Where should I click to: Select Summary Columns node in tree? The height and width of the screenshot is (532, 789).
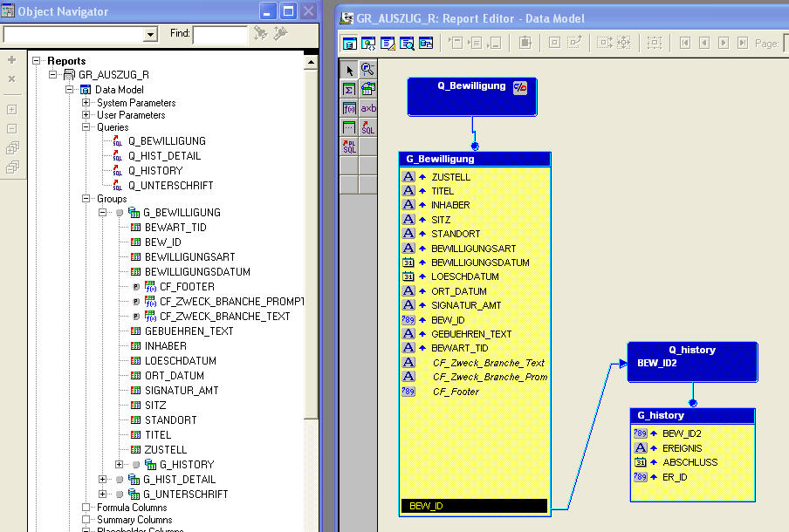134,520
